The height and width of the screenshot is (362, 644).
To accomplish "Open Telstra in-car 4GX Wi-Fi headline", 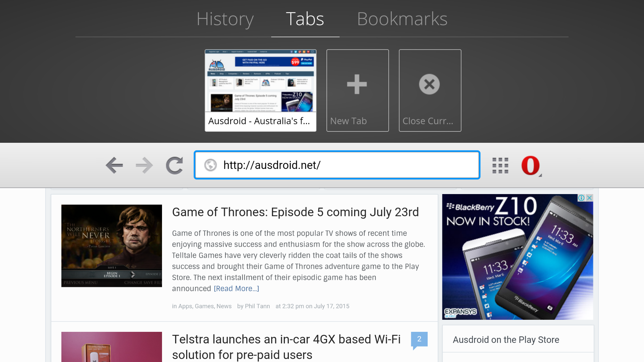I will point(286,347).
